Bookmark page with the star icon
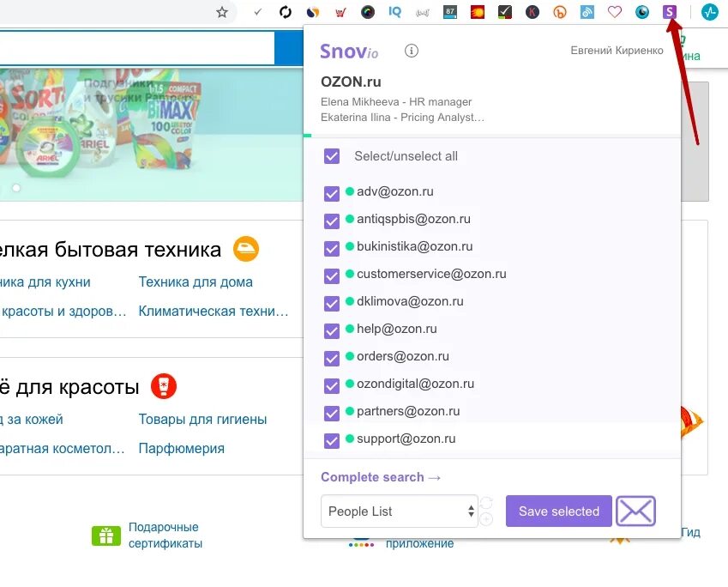This screenshot has height=587, width=728. coord(222,12)
